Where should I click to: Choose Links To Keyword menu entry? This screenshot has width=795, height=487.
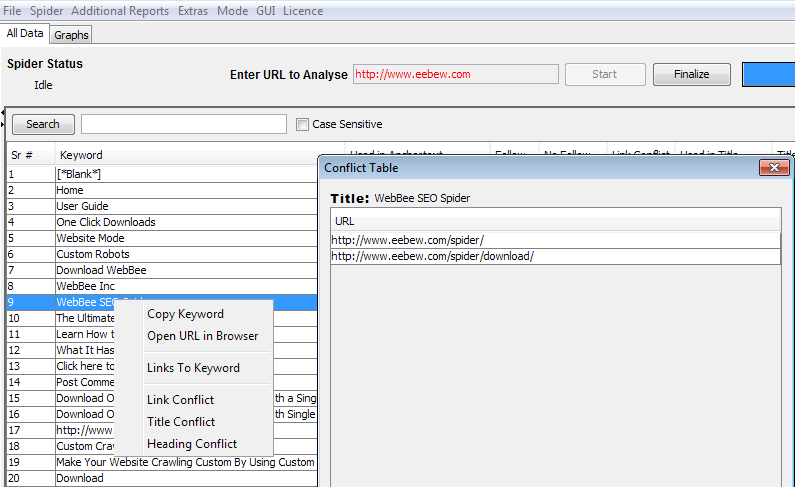point(193,368)
